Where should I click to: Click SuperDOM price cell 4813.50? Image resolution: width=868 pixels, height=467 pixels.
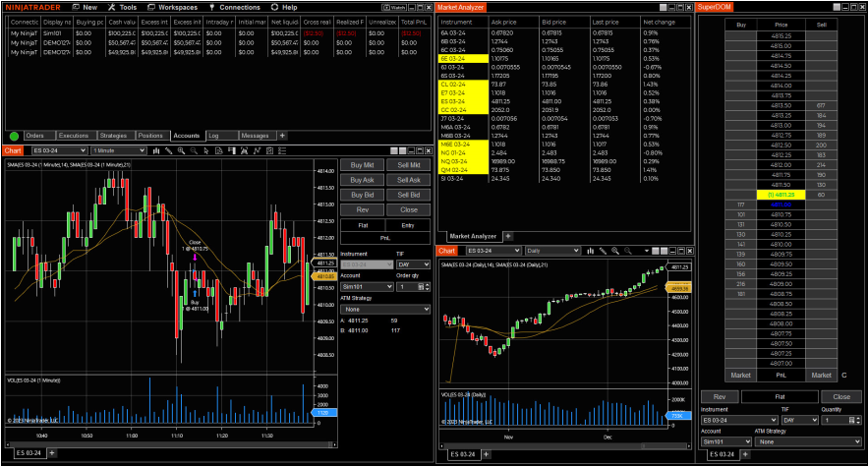[781, 105]
